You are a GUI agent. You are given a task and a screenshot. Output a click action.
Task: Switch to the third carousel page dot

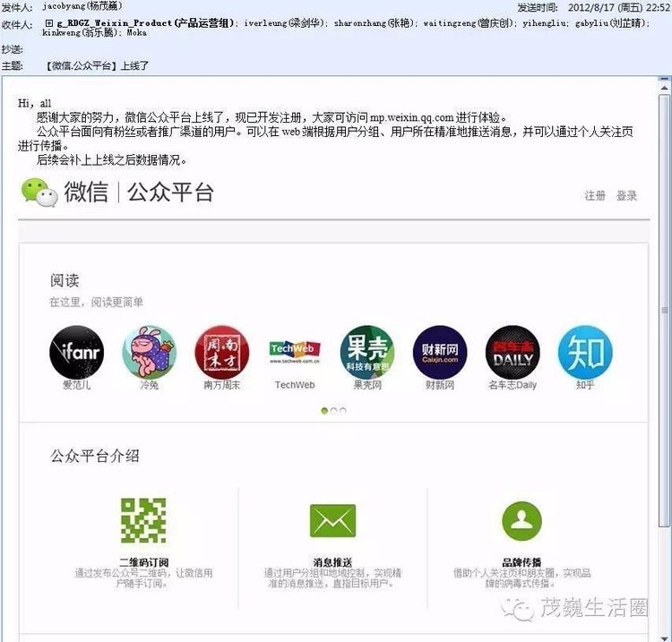click(343, 411)
